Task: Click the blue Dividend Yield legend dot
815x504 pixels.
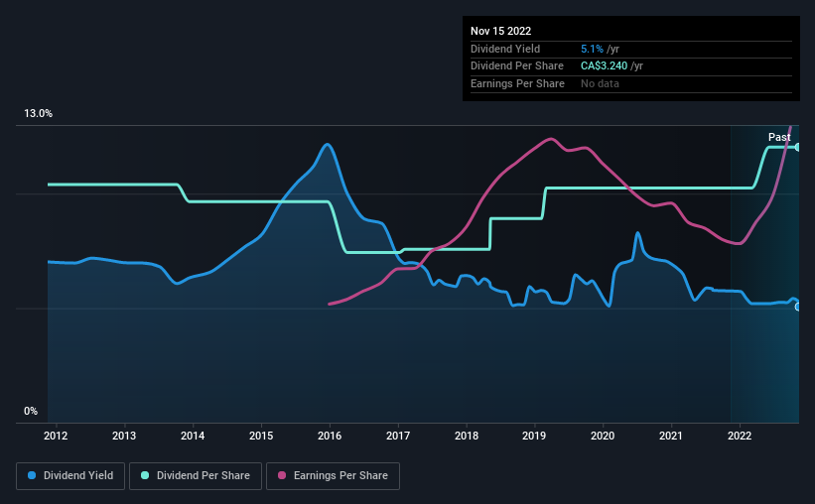Action: [32, 475]
